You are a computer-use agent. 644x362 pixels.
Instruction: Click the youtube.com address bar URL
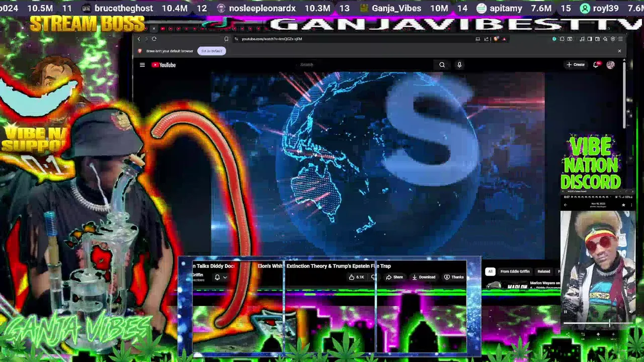[272, 39]
